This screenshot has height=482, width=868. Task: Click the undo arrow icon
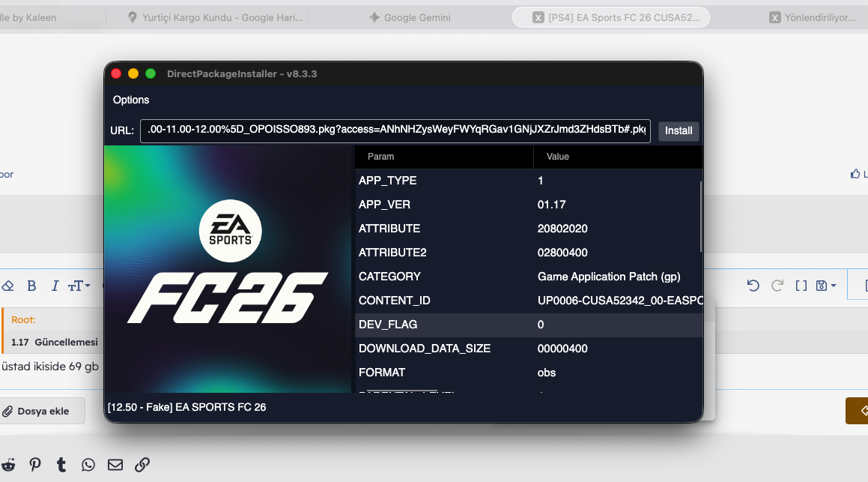pos(753,286)
